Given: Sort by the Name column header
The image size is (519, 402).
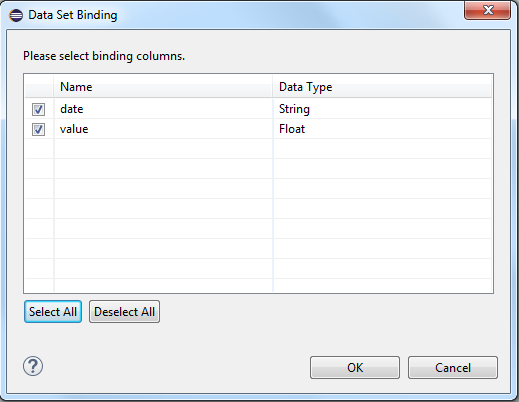Looking at the screenshot, I should (163, 87).
